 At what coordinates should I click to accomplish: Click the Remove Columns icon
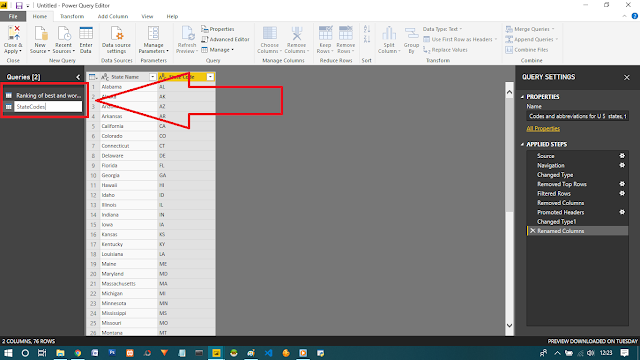tap(296, 33)
